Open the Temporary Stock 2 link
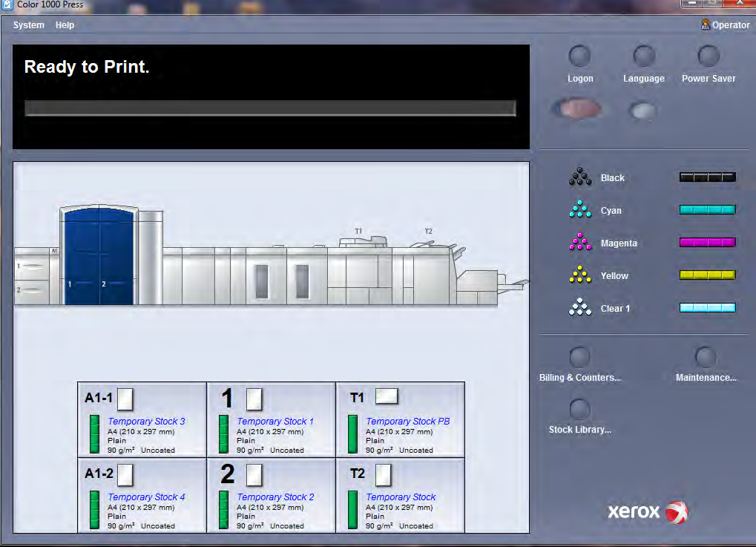This screenshot has width=756, height=547. pyautogui.click(x=275, y=497)
